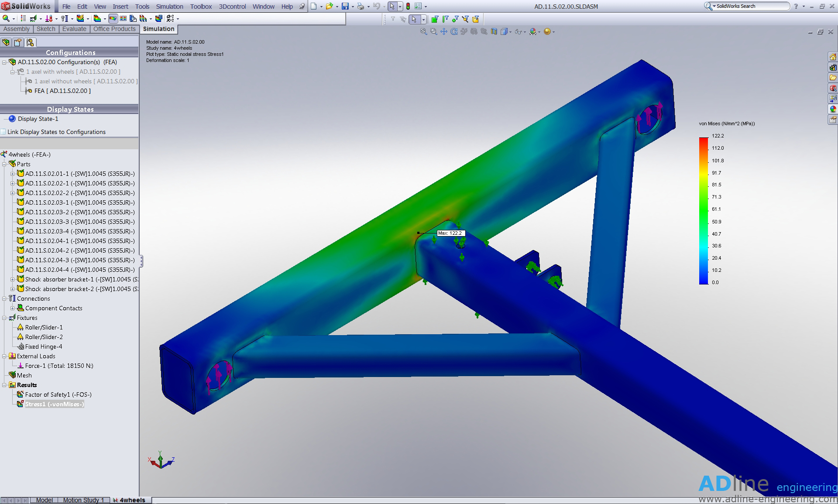Click the Filter Vertices icon
The height and width of the screenshot is (504, 838).
pos(455,19)
